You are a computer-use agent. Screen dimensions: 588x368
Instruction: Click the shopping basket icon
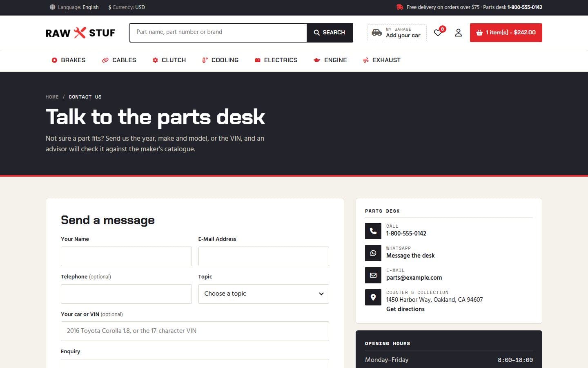(x=479, y=33)
